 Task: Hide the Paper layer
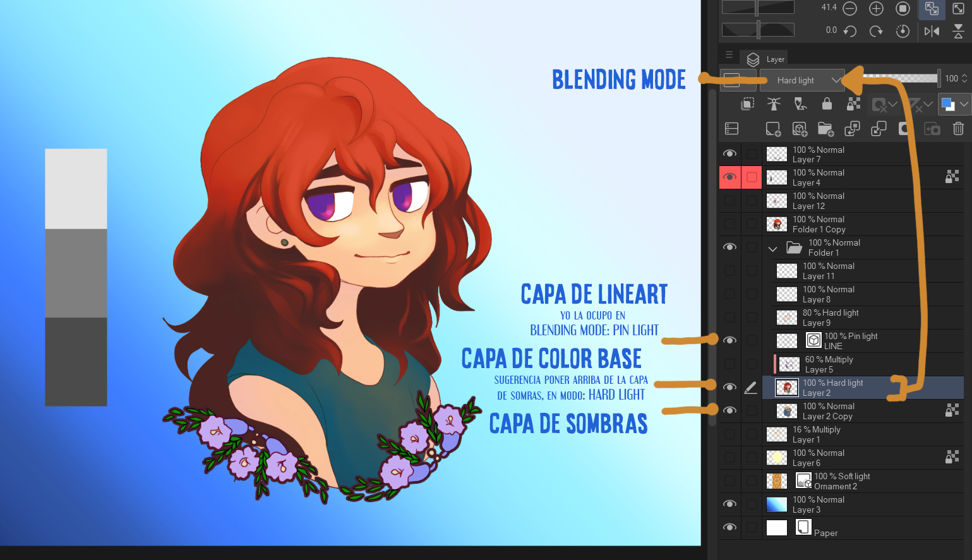tap(729, 528)
